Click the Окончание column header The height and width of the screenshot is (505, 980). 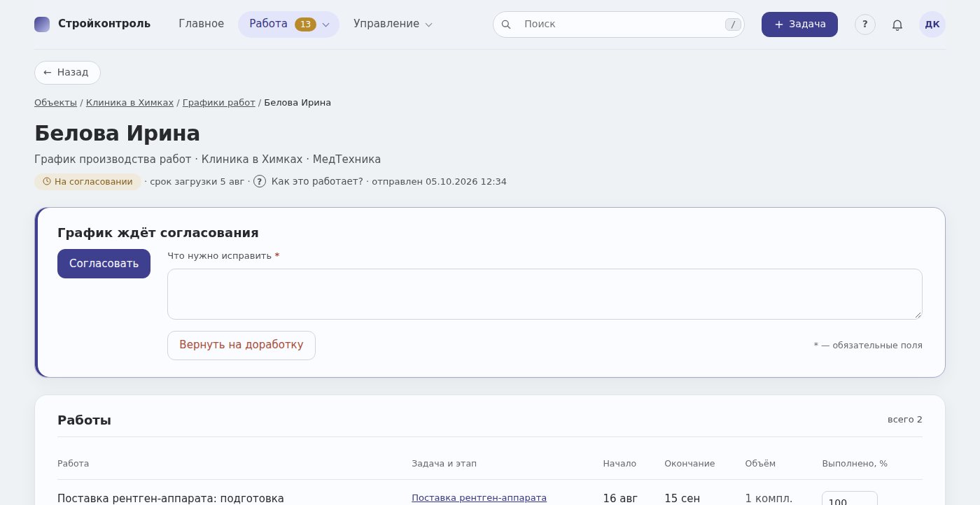pos(689,464)
